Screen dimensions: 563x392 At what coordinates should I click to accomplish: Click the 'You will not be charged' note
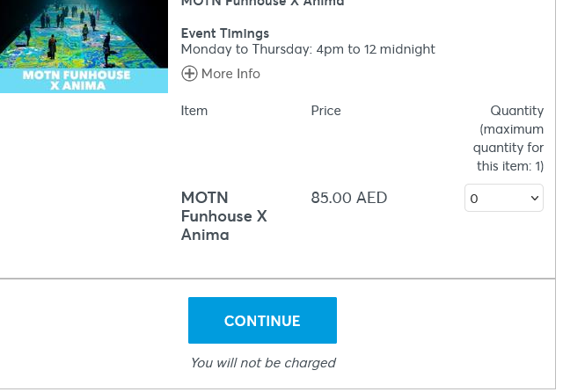tap(263, 363)
